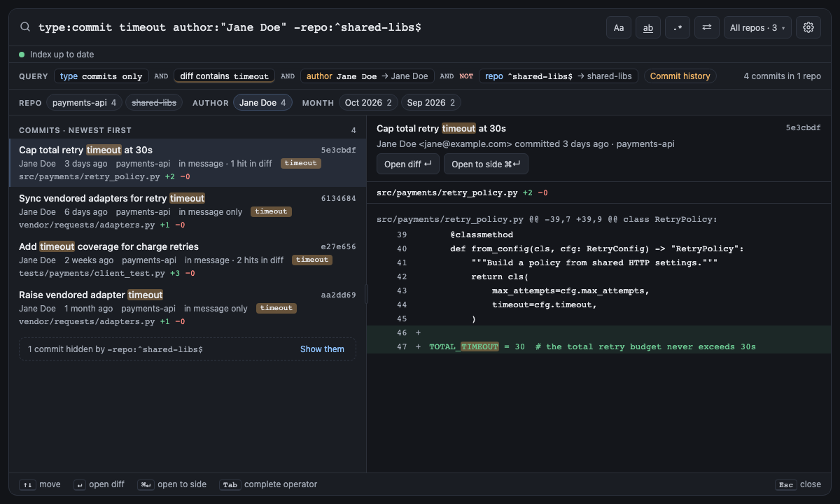The height and width of the screenshot is (504, 840).
Task: Click the Commit history badge
Action: 680,76
